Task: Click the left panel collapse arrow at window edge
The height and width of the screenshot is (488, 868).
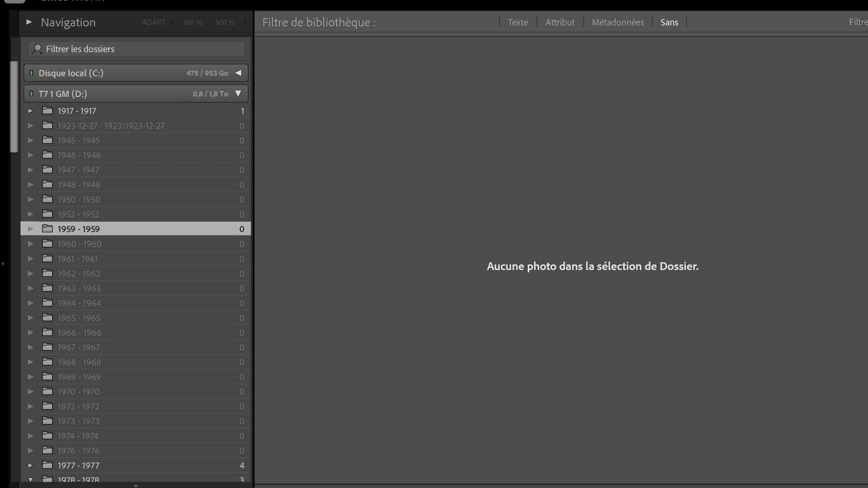Action: (3, 263)
